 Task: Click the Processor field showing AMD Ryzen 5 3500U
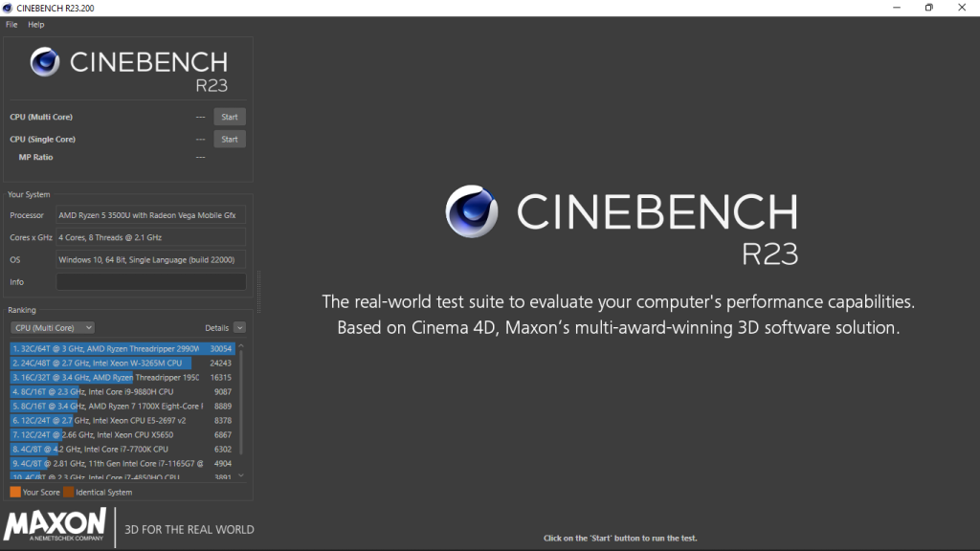click(150, 215)
